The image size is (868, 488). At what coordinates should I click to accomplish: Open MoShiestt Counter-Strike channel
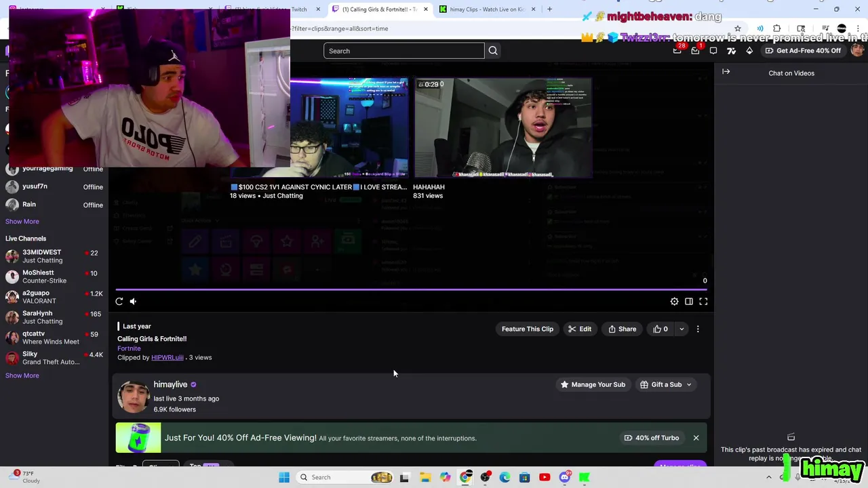coord(54,277)
